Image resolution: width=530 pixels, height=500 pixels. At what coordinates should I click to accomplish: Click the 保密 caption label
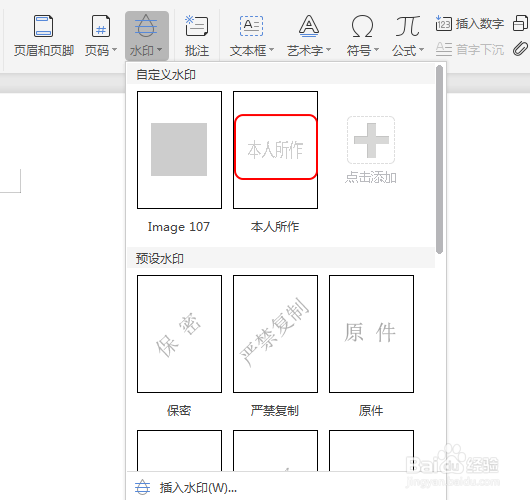(179, 411)
